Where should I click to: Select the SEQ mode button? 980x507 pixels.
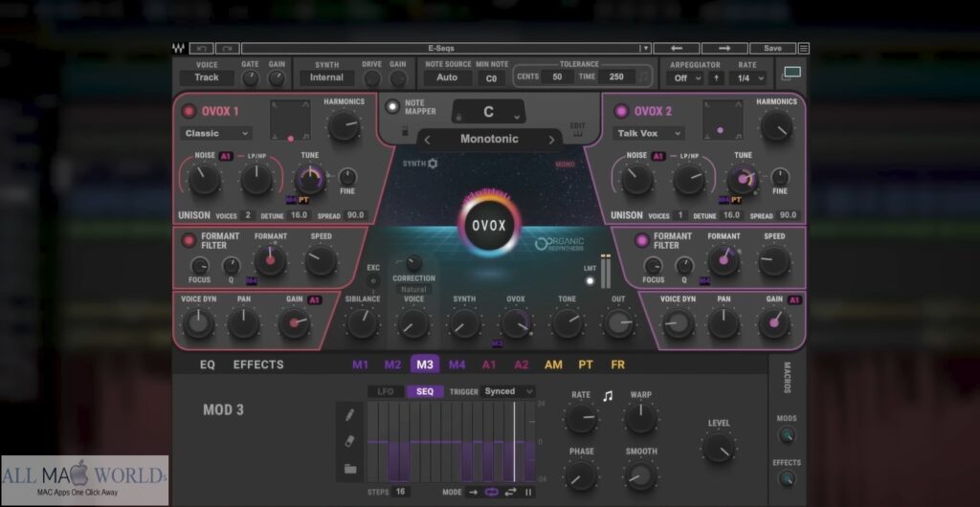point(425,391)
